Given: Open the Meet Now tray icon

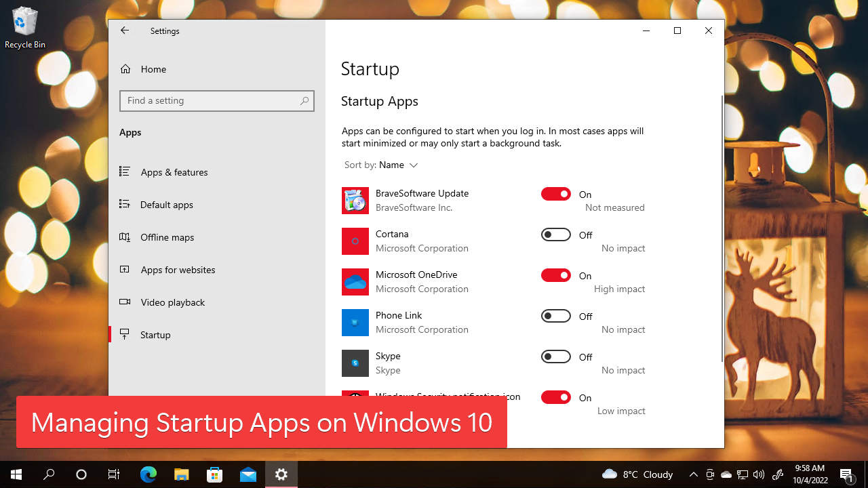Looking at the screenshot, I should coord(710,474).
